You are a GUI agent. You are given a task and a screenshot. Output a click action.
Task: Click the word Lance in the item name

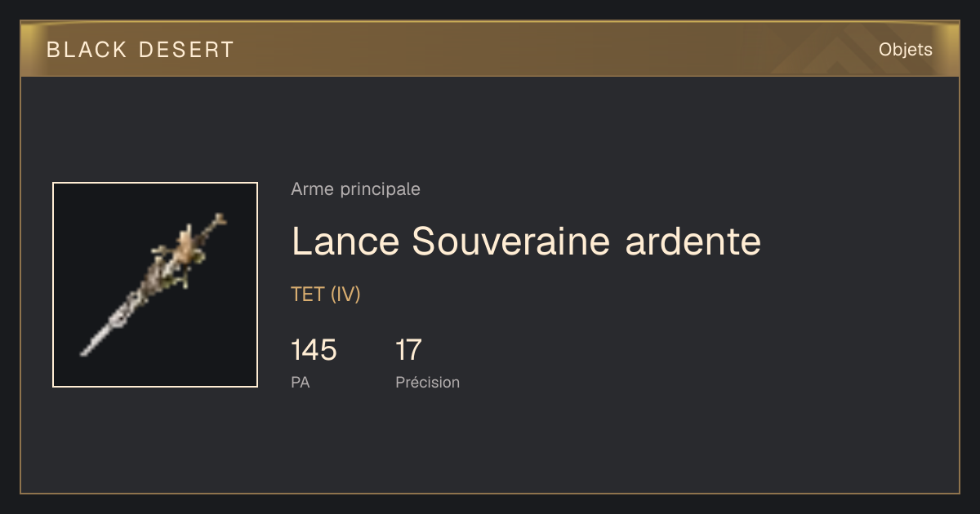click(345, 241)
